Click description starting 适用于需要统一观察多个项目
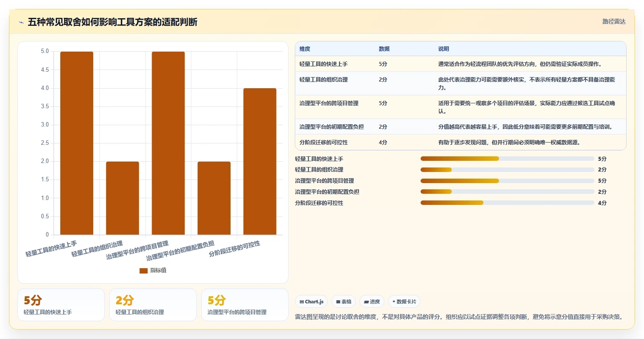The width and height of the screenshot is (644, 339). point(527,107)
